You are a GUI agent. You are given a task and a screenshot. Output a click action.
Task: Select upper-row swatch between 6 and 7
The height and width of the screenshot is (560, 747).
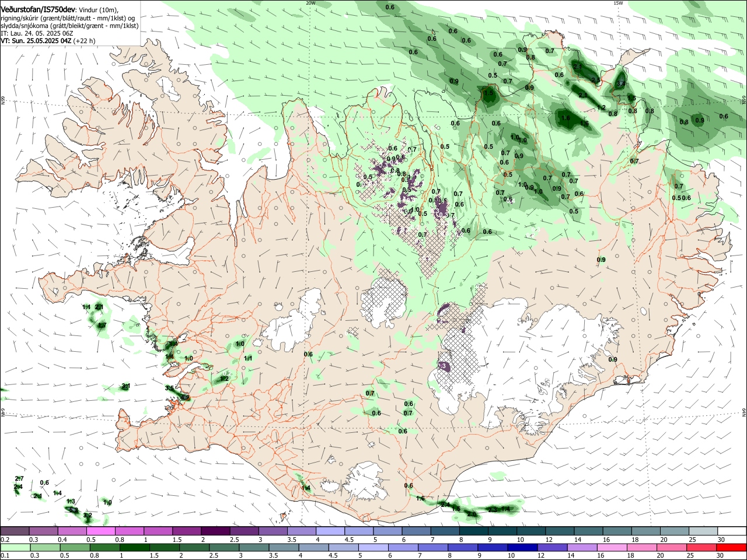pyautogui.click(x=416, y=531)
